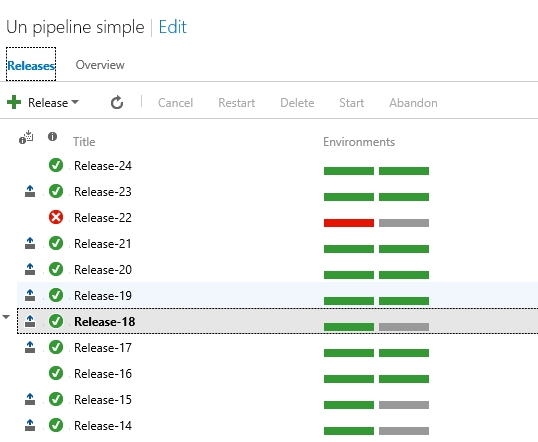Click the deployed build icon beside Release-14
The width and height of the screenshot is (538, 442).
[30, 425]
